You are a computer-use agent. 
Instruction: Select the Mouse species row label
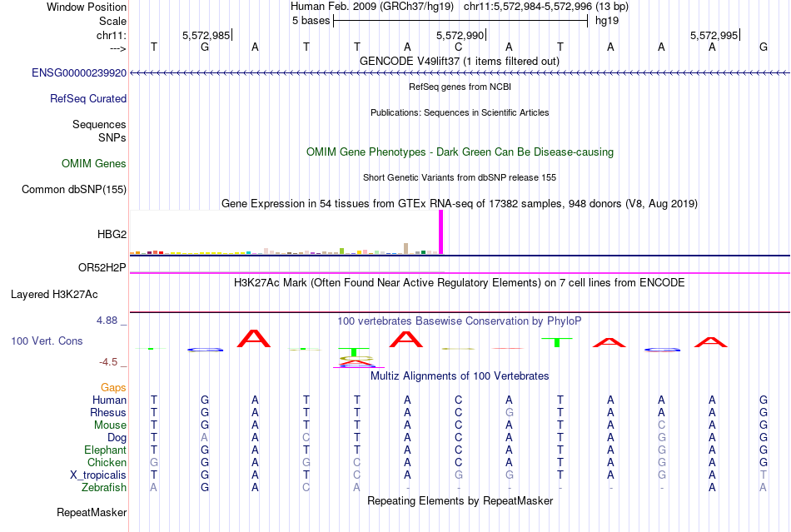tap(111, 425)
